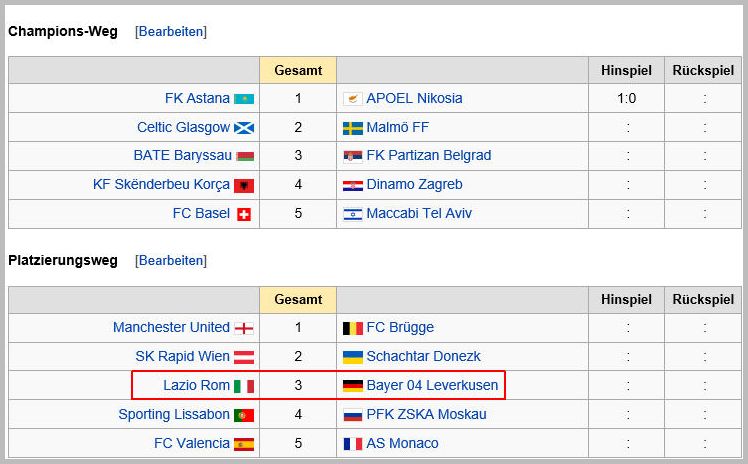Open the Manchester United team link
Screen dimensions: 748x464
(x=171, y=327)
